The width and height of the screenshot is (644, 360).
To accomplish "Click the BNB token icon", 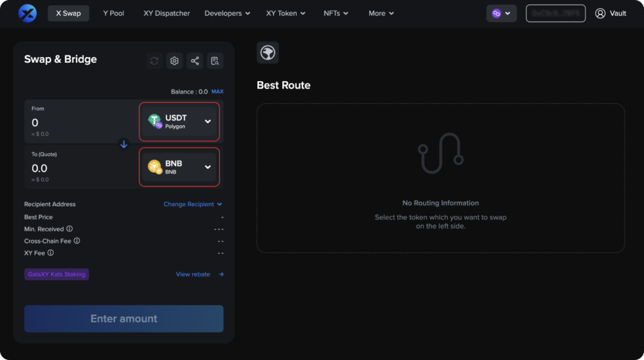I will [155, 166].
